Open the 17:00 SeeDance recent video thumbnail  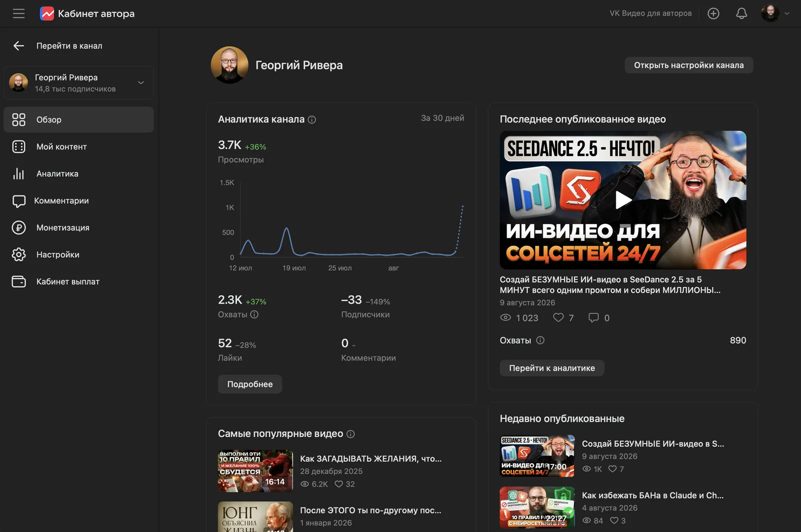[537, 456]
